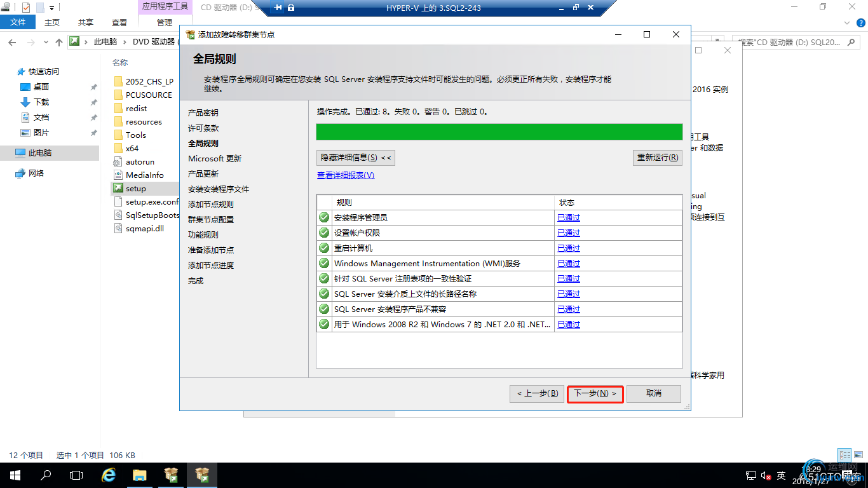Viewport: 868px width, 488px height.
Task: Open 桌面 in the navigation pane
Action: click(41, 87)
